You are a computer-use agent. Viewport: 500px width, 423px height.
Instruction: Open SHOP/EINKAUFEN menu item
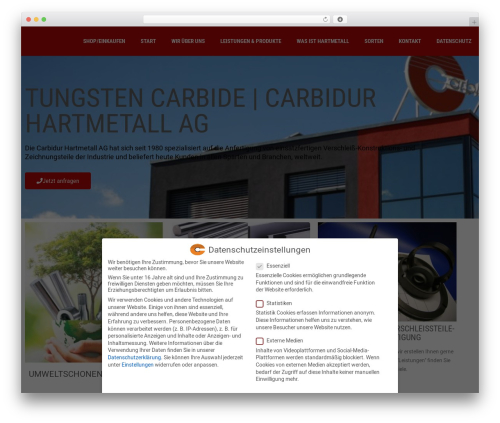point(104,41)
